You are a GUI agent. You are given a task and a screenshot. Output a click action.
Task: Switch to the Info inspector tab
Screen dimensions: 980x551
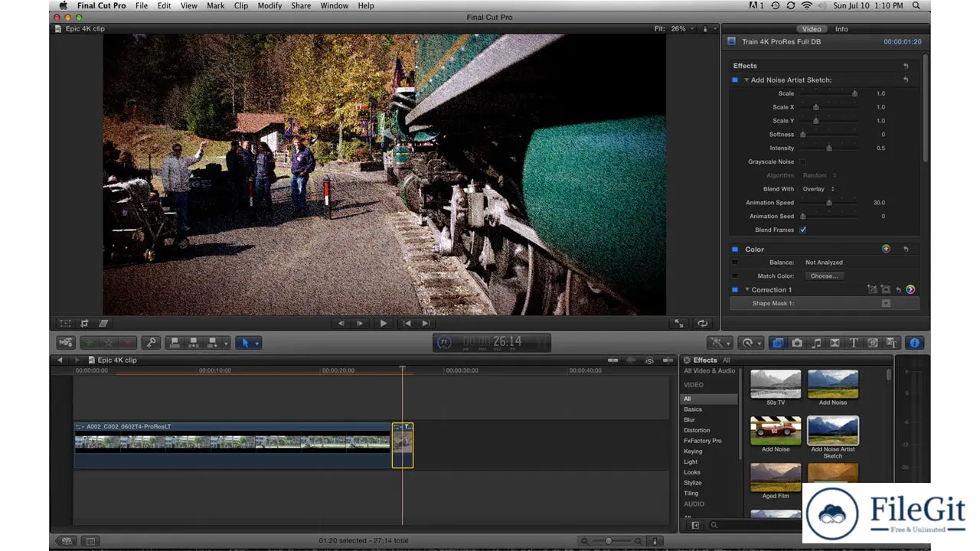click(841, 29)
